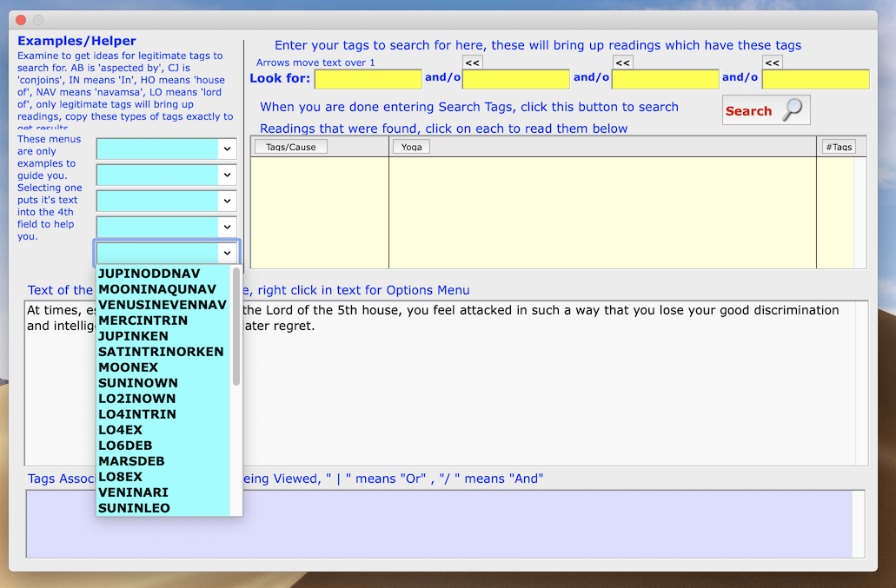Click the fourth yellow search tag field

click(x=815, y=79)
